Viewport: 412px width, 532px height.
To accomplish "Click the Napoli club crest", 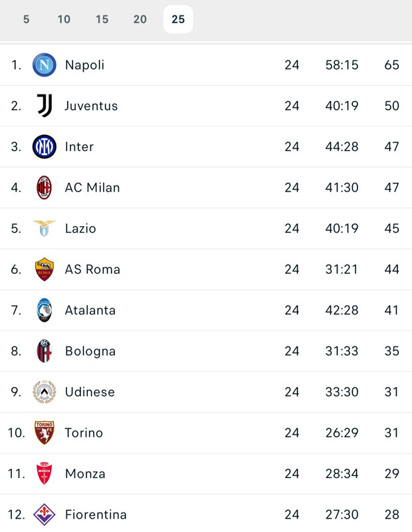I will point(44,65).
